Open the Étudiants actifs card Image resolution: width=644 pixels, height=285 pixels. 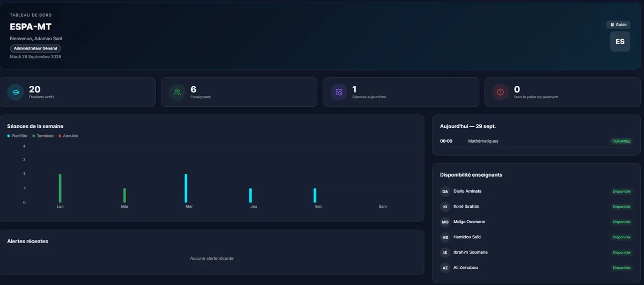(78, 92)
